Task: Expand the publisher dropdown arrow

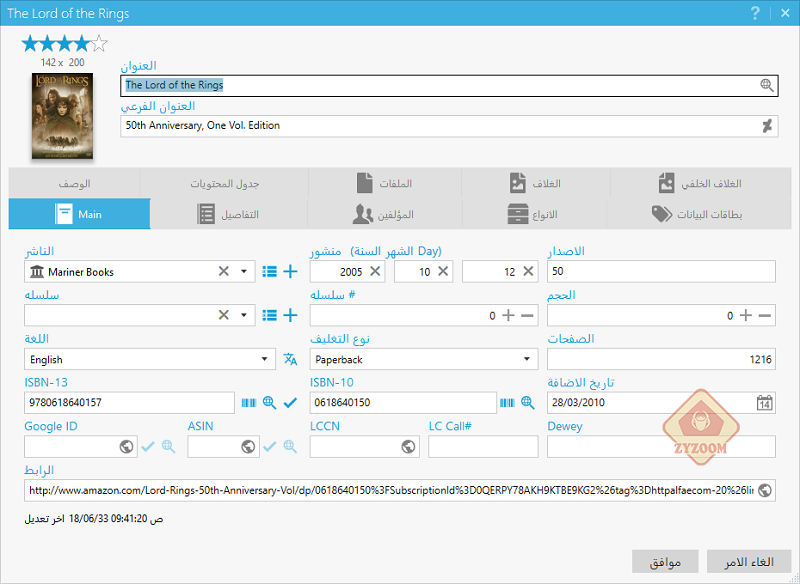Action: (x=244, y=271)
